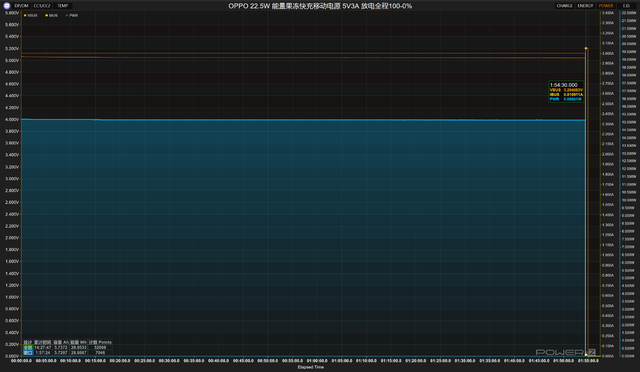
Task: Switch to the CC1/CC2 tab
Action: pos(42,6)
